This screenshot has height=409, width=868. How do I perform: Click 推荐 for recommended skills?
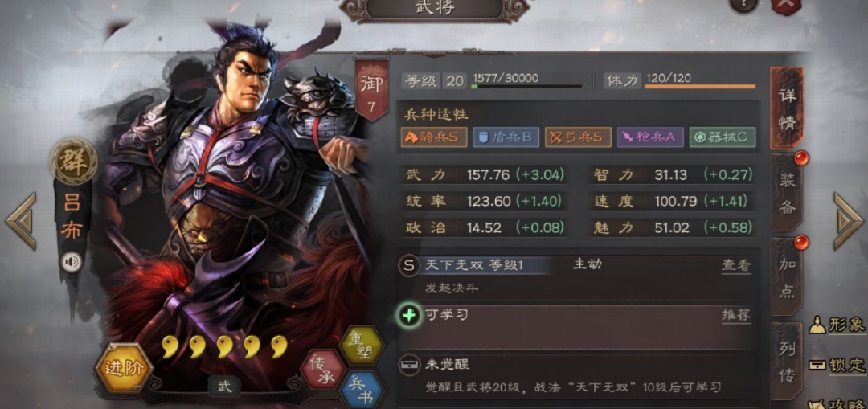(736, 315)
